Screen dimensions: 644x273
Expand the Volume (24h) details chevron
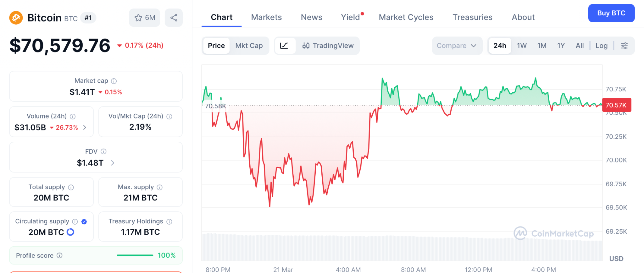pos(85,127)
